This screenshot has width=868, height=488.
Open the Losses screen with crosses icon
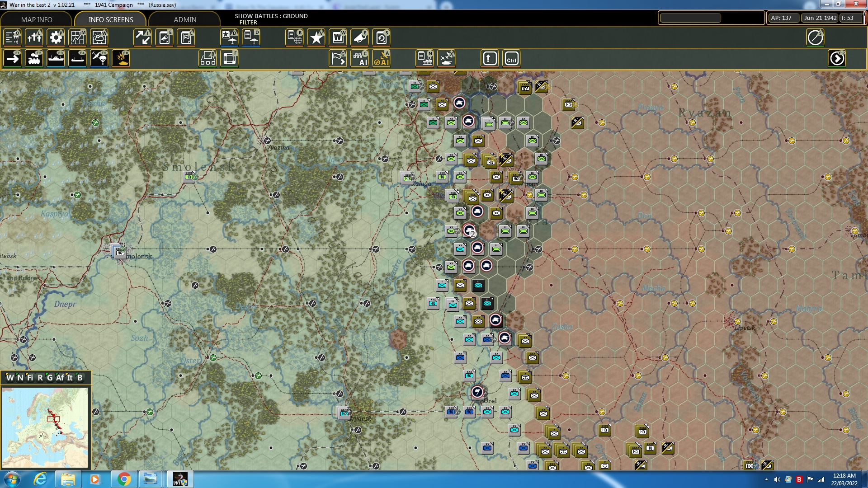coord(34,38)
